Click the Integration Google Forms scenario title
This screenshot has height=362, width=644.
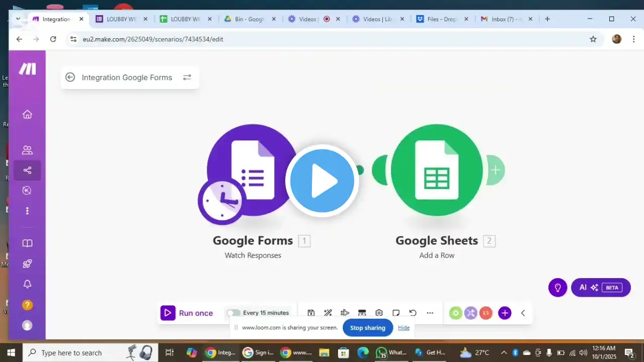point(127,77)
